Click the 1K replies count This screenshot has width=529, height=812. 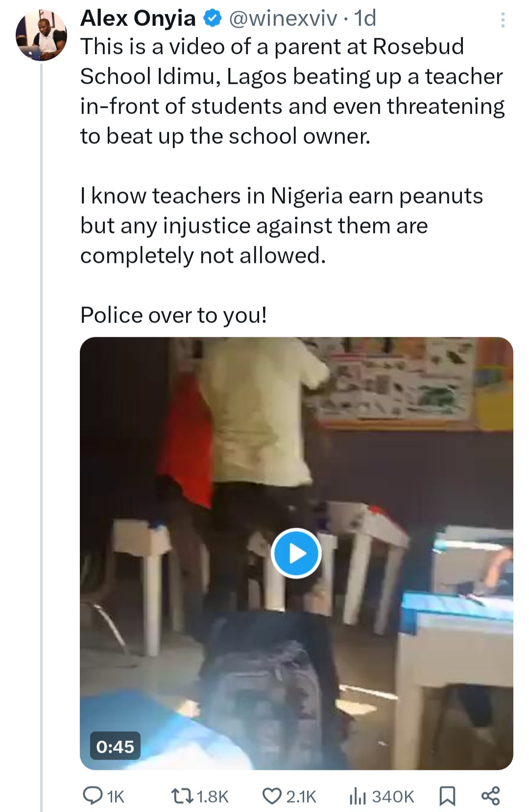[116, 797]
